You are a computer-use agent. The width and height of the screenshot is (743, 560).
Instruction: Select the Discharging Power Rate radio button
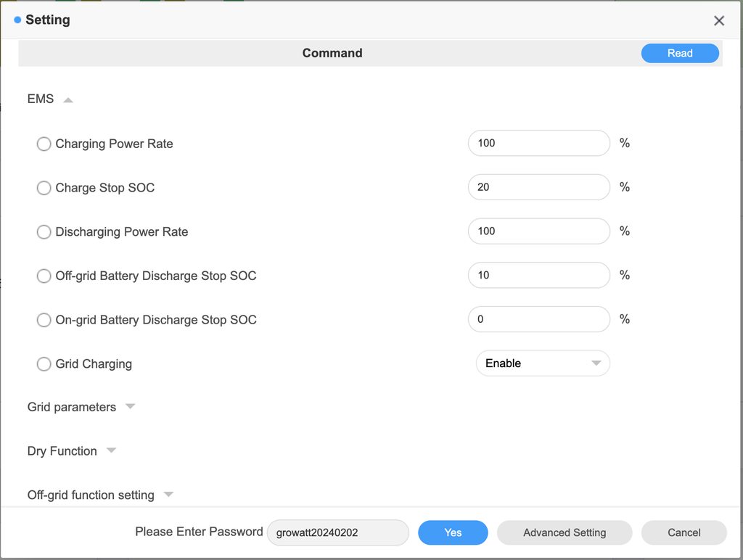[x=44, y=232]
